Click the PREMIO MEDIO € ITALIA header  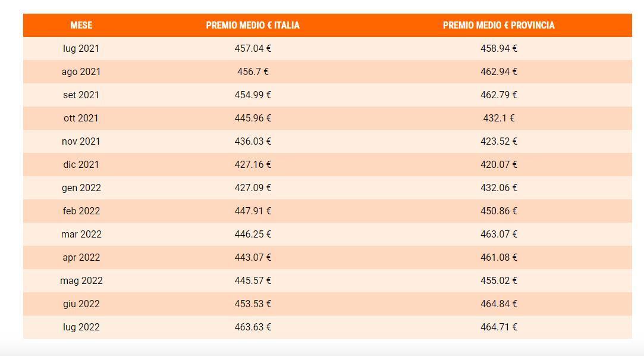point(253,25)
